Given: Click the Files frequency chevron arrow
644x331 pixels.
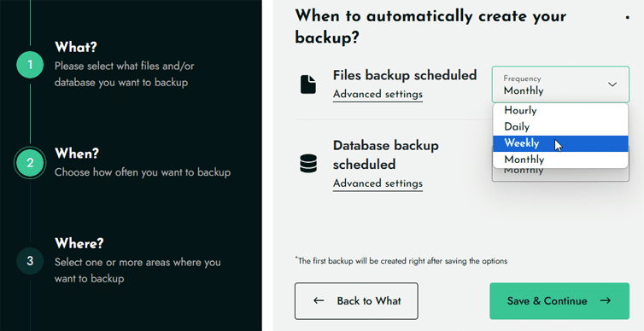Looking at the screenshot, I should click(612, 84).
